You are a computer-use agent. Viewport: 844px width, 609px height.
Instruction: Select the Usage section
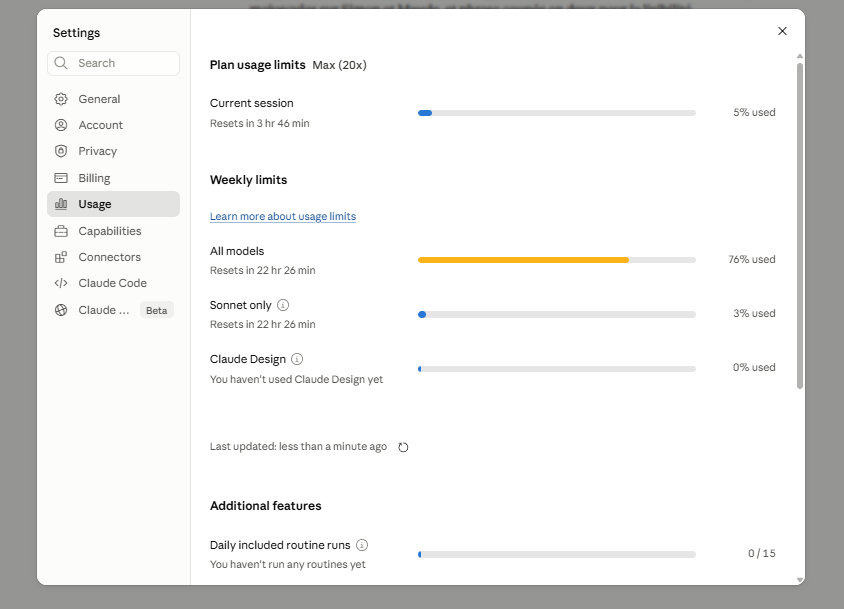(x=114, y=204)
